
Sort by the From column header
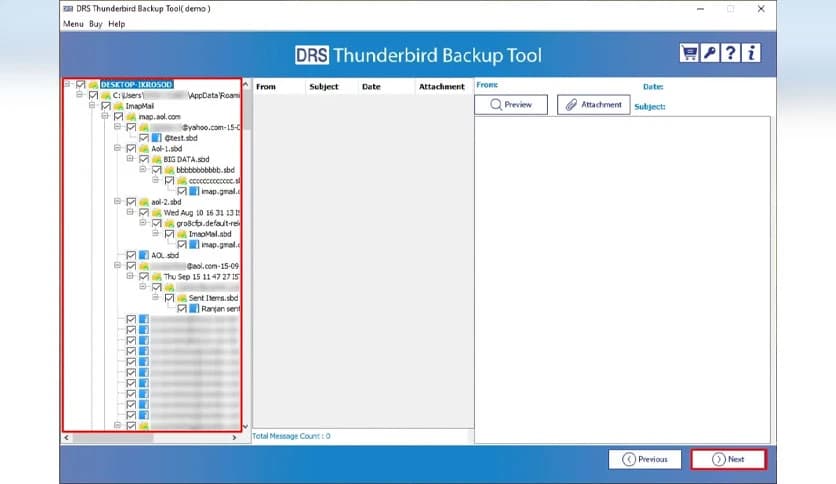(x=279, y=86)
